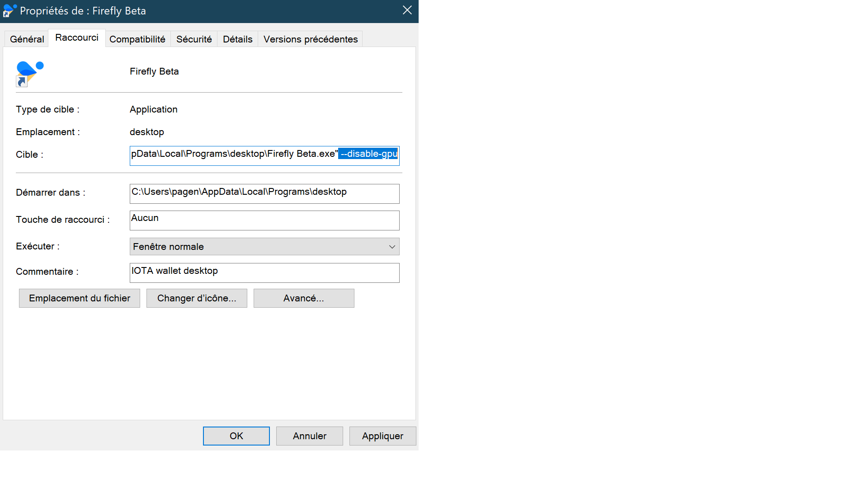Click the OK button
Viewport: 868px width, 488px height.
click(x=236, y=436)
